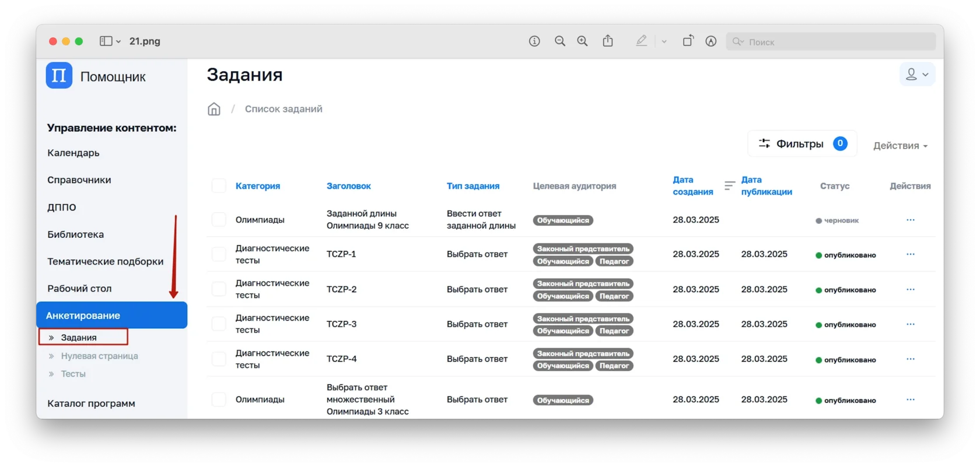Go to home via breadcrumb house icon
The height and width of the screenshot is (467, 980).
coord(214,110)
